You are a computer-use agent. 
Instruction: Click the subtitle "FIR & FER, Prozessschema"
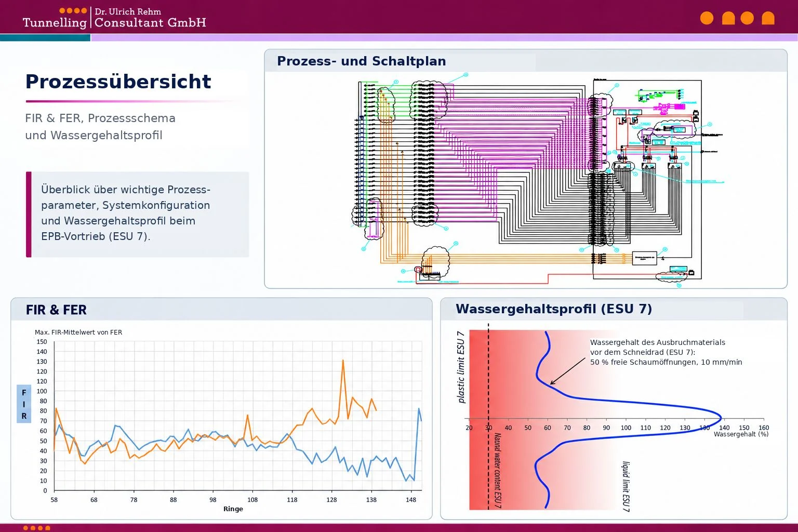click(x=100, y=118)
